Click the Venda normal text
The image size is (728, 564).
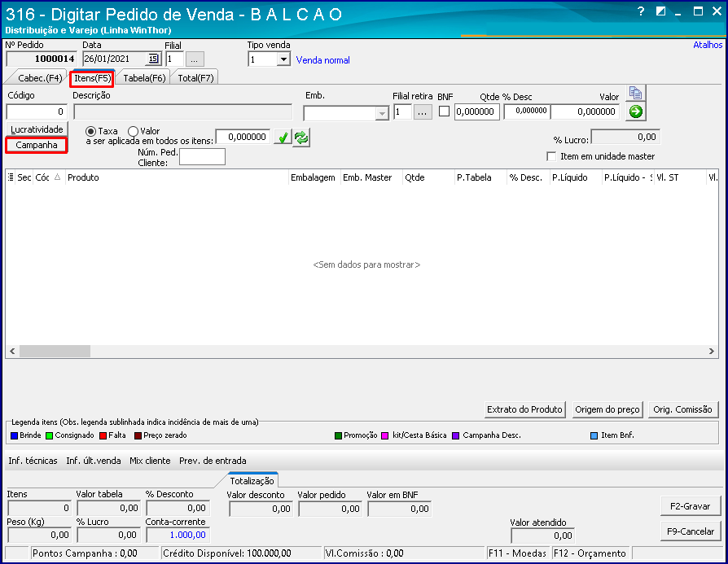click(x=322, y=60)
